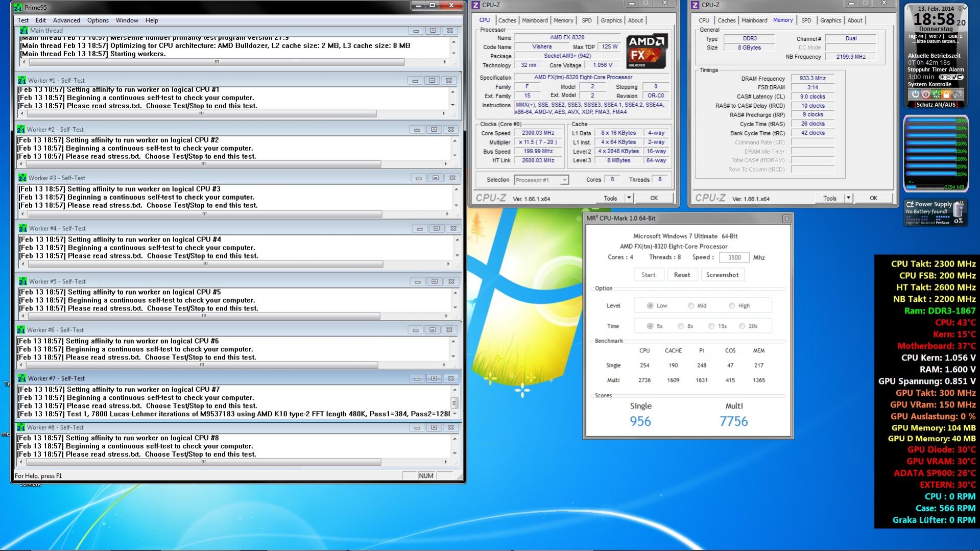Click the blue power icon in System Kontrolle
980x551 pixels.
pyautogui.click(x=915, y=94)
